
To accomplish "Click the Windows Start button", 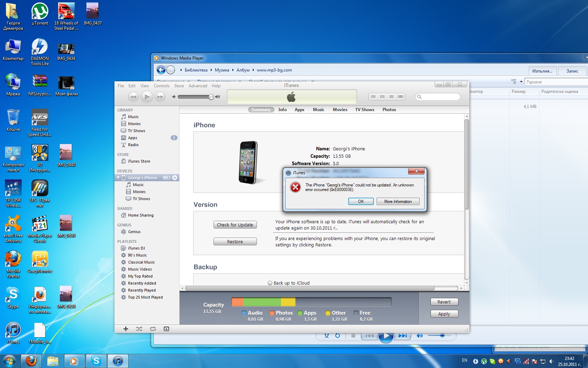I will pos(9,361).
